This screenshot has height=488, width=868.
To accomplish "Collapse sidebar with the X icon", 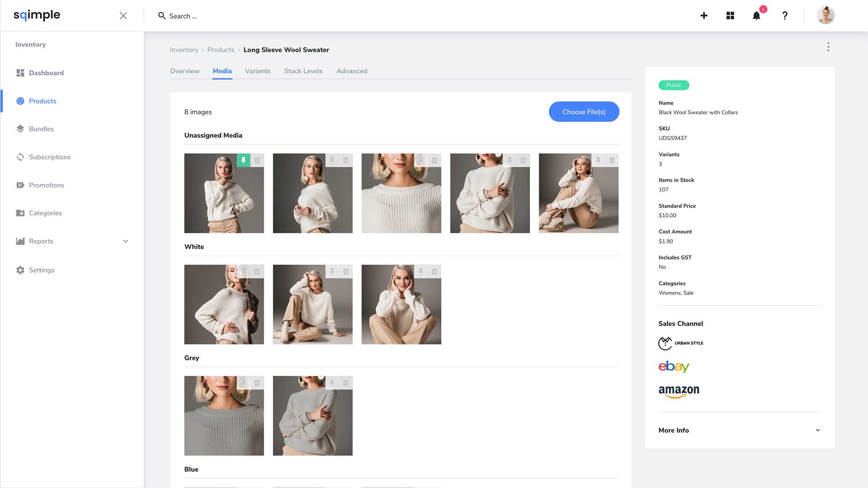I will pos(123,16).
